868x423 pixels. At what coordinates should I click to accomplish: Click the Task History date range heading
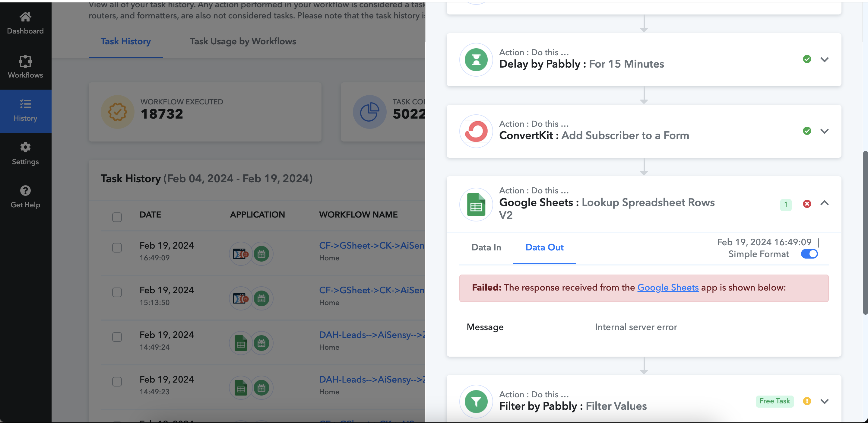pyautogui.click(x=207, y=178)
